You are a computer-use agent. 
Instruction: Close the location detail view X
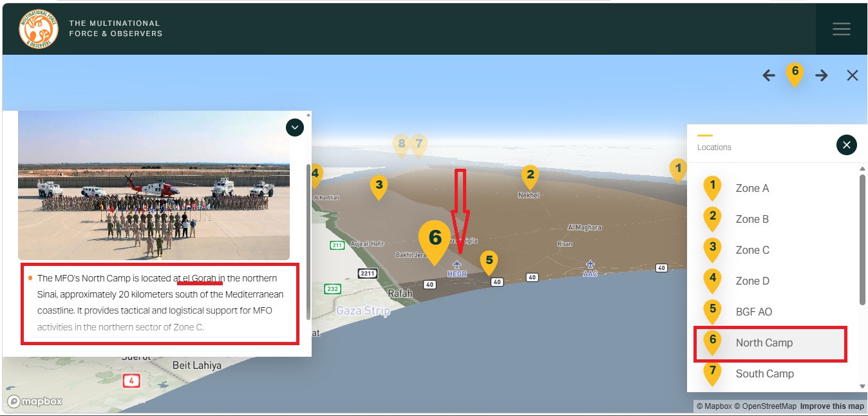[x=853, y=75]
